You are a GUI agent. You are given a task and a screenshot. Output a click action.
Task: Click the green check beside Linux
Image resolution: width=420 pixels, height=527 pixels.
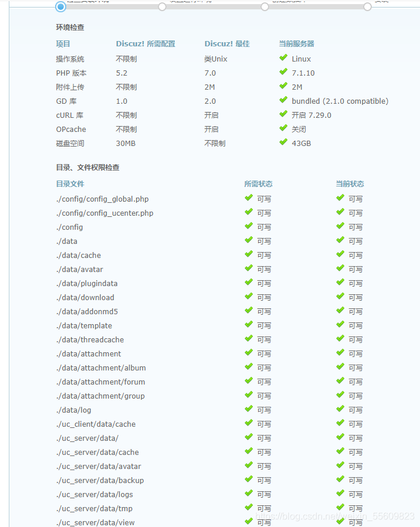(283, 58)
